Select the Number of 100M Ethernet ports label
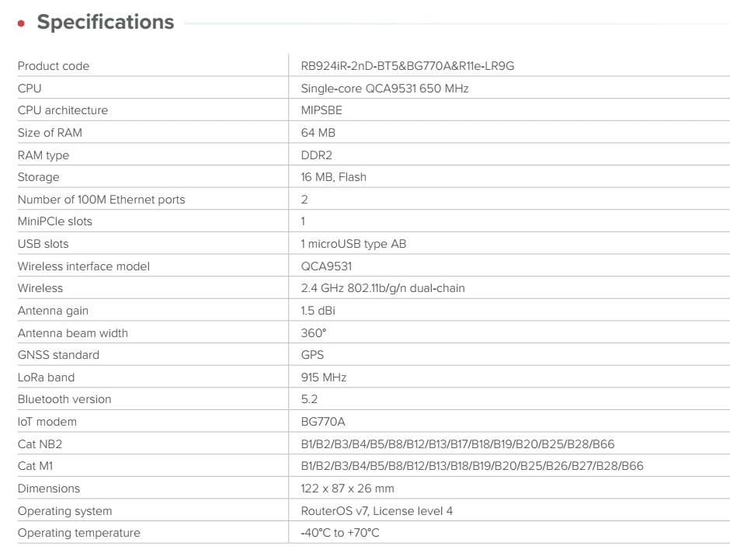This screenshot has height=560, width=730. click(101, 200)
